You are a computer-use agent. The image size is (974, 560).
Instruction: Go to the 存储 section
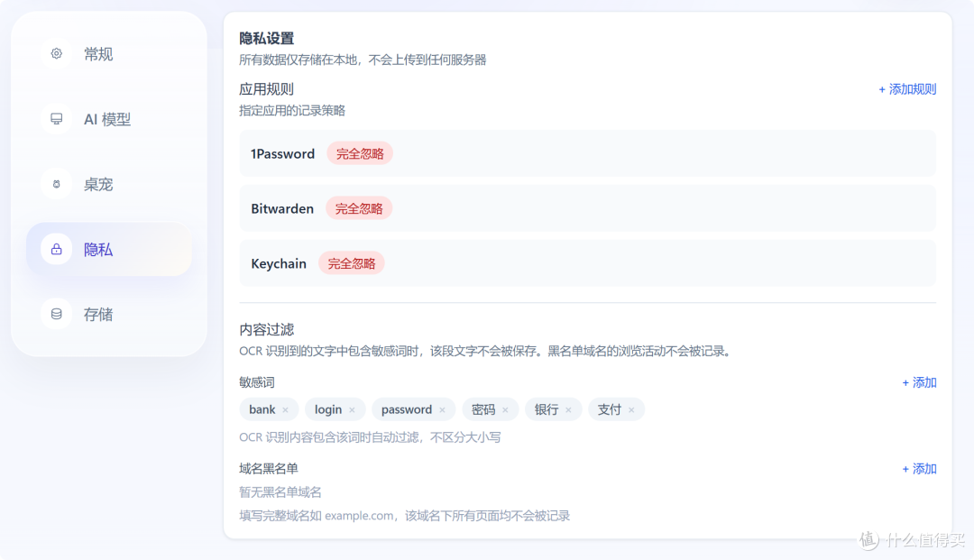[x=109, y=314]
